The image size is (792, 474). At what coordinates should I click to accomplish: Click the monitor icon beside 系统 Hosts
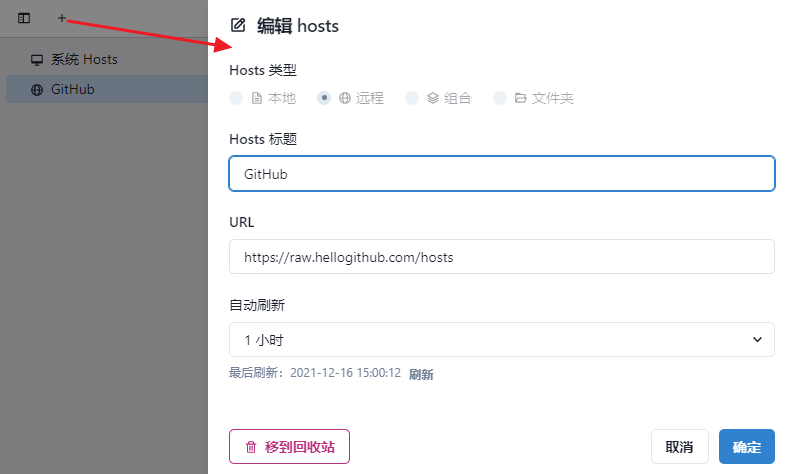37,60
